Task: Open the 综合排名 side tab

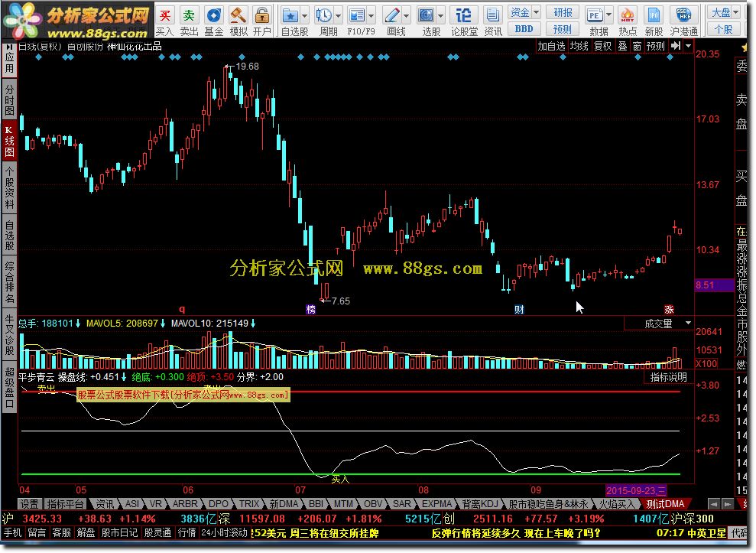Action: [8, 283]
